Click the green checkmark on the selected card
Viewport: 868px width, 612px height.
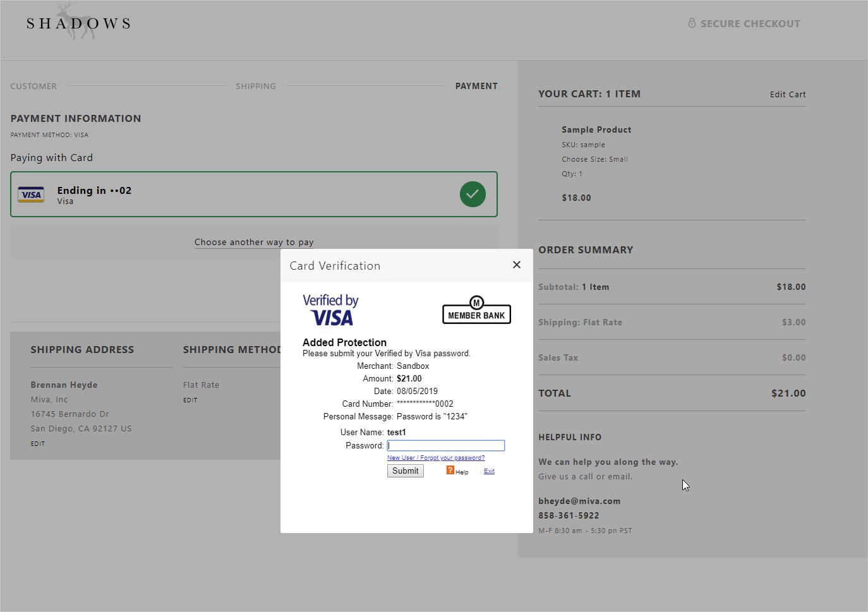[473, 194]
